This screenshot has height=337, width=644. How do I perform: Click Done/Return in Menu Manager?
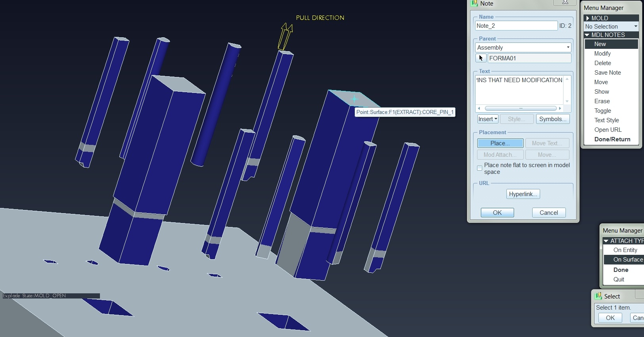tap(612, 139)
